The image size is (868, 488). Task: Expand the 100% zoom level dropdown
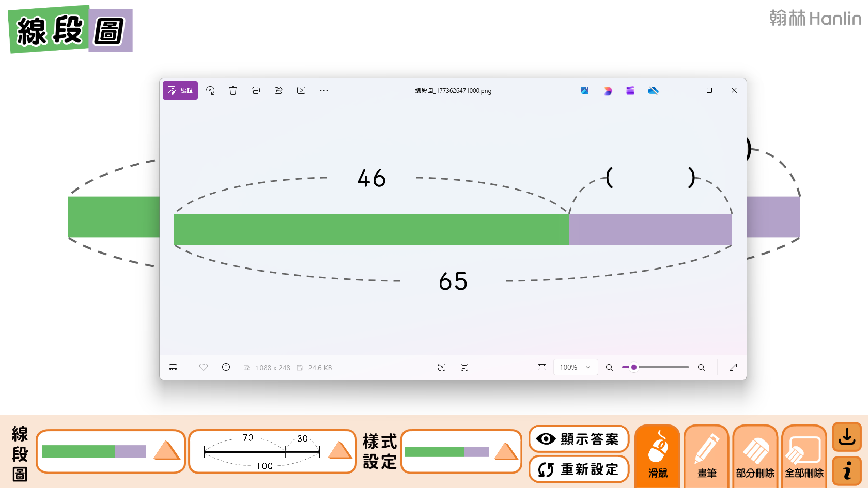click(x=575, y=367)
